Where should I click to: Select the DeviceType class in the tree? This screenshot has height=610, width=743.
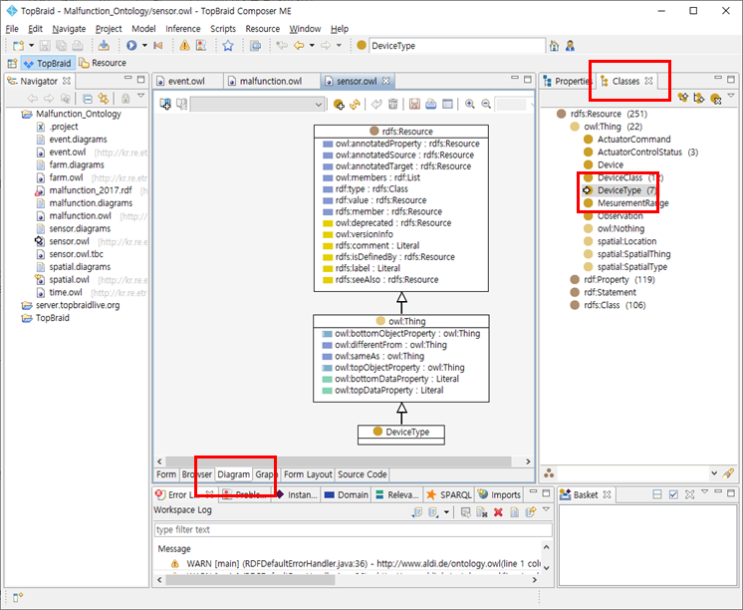tap(619, 190)
